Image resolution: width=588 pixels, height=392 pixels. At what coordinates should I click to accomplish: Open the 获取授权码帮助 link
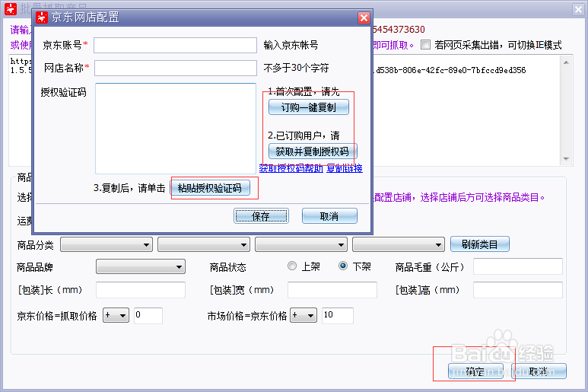click(291, 168)
